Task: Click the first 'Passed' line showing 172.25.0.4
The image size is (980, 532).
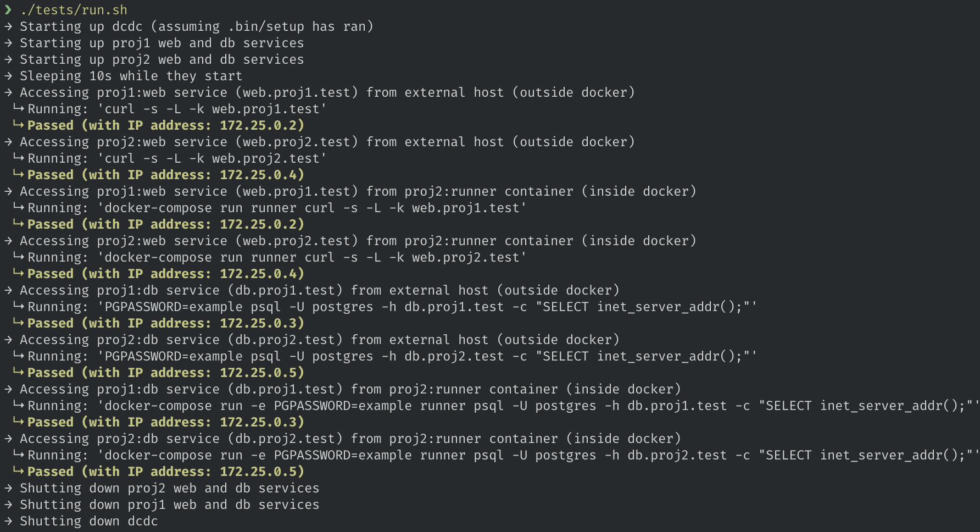Action: (166, 175)
